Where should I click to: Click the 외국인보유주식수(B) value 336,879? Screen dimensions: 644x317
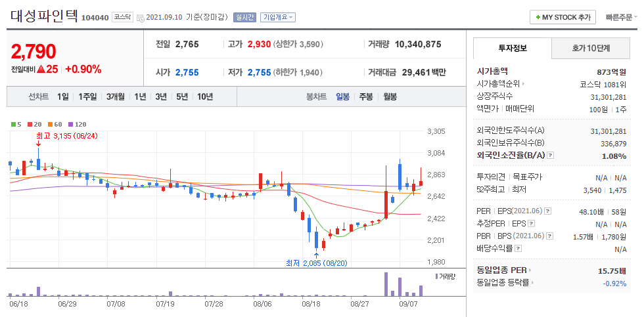[x=614, y=143]
